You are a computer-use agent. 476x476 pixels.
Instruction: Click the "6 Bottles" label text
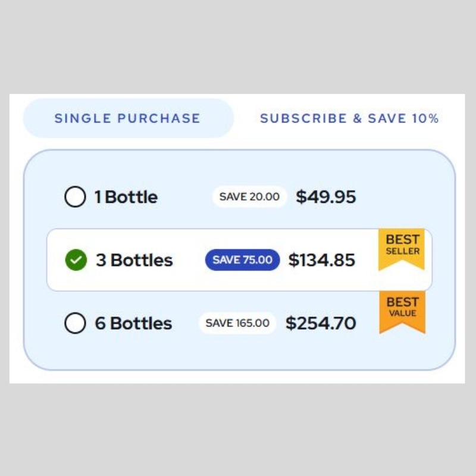click(133, 323)
